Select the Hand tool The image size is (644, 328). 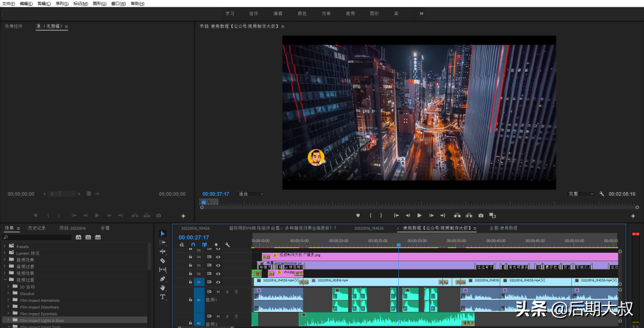[163, 288]
